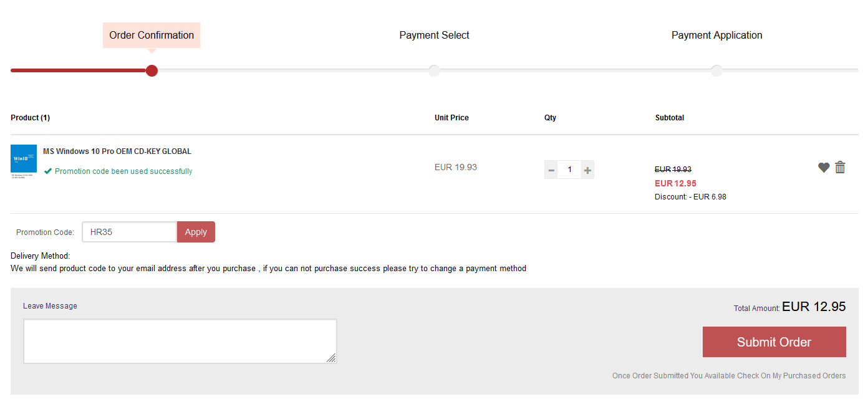Click the Payment Application progress dot
The height and width of the screenshot is (407, 868).
click(x=716, y=70)
